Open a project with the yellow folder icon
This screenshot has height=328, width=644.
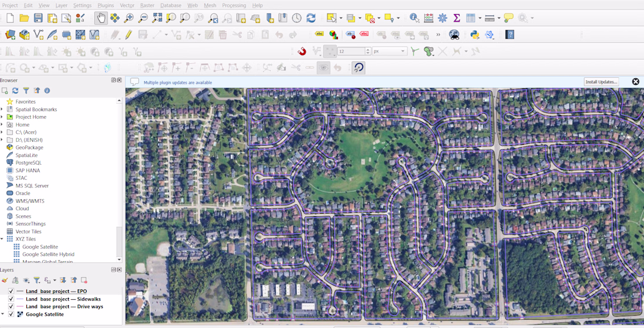(x=24, y=18)
